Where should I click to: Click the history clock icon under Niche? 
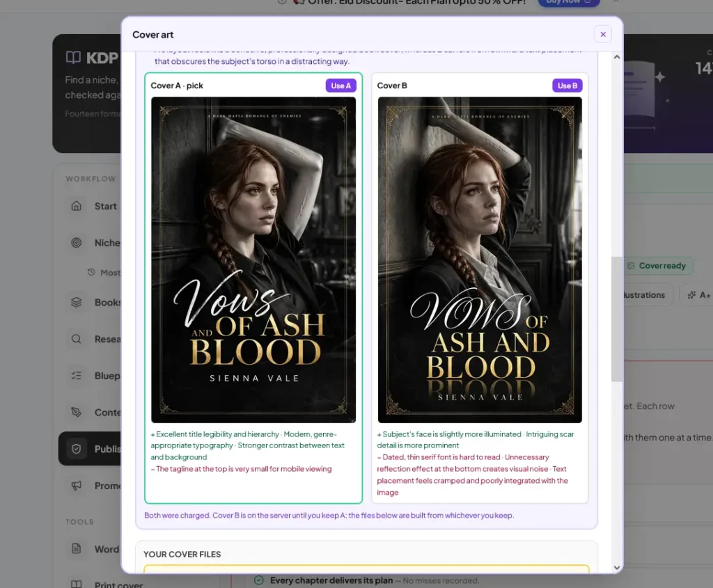(x=91, y=272)
